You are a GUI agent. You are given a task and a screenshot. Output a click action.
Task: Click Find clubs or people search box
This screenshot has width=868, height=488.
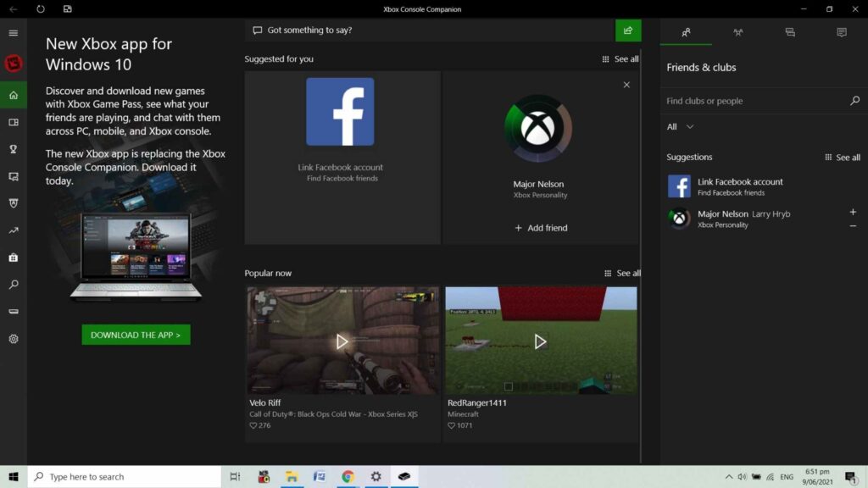coord(754,101)
